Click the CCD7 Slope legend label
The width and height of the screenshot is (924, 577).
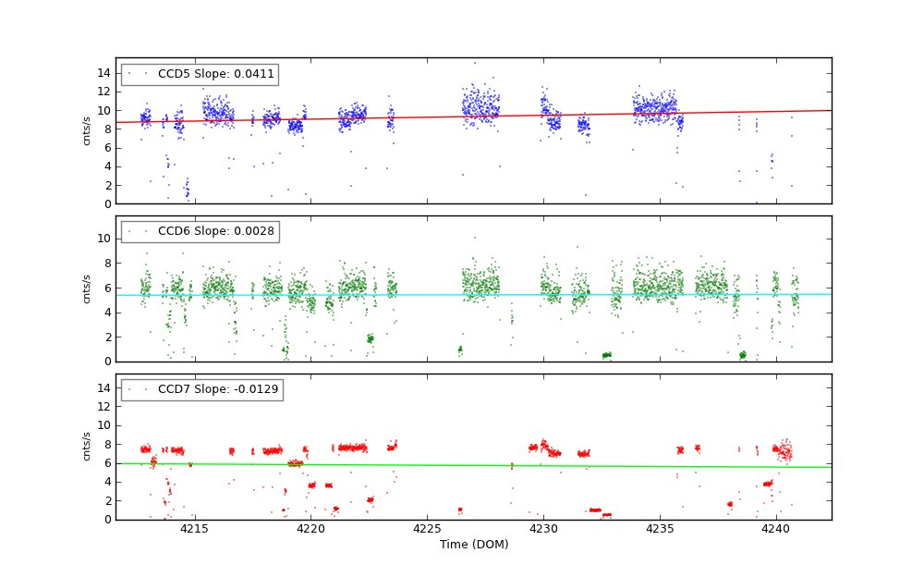point(218,389)
